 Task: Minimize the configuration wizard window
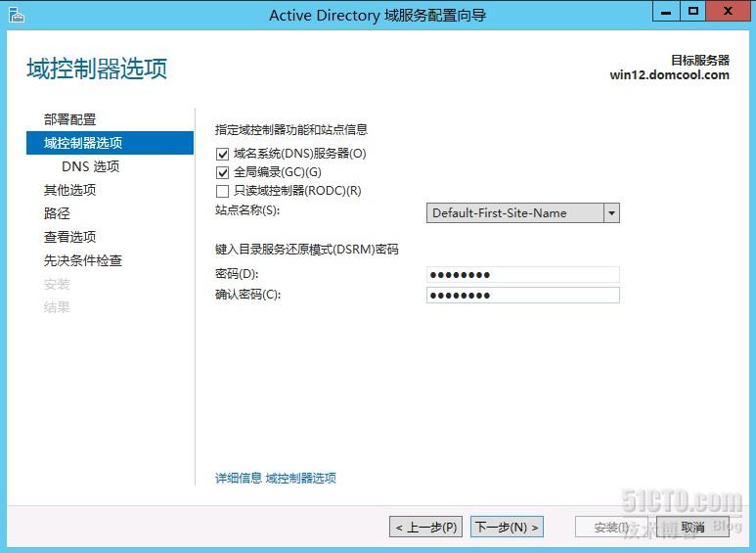coord(666,11)
